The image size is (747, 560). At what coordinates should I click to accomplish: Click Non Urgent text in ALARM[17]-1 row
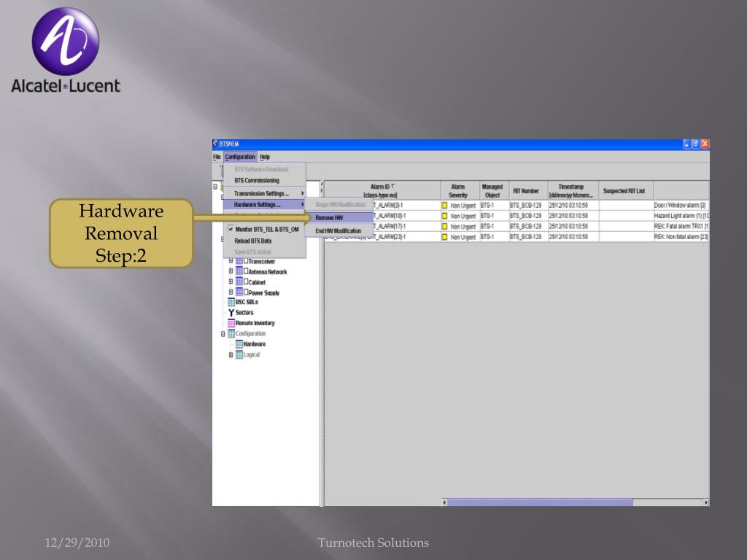463,227
